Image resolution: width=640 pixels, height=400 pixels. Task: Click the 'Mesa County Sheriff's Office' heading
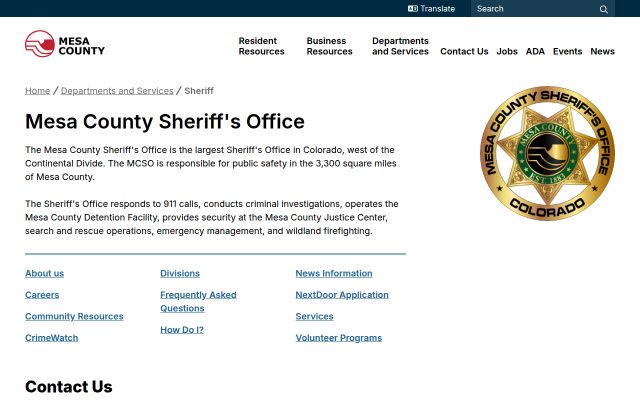point(165,122)
